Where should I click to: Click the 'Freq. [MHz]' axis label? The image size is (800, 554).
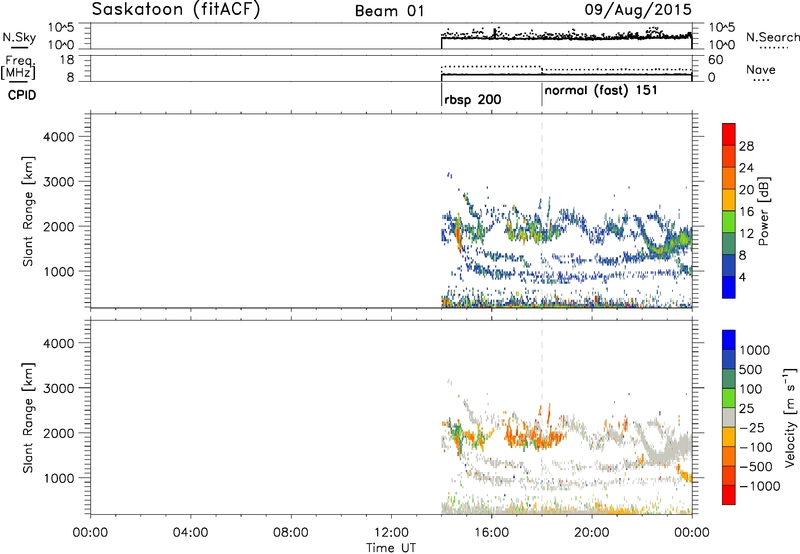coord(18,67)
